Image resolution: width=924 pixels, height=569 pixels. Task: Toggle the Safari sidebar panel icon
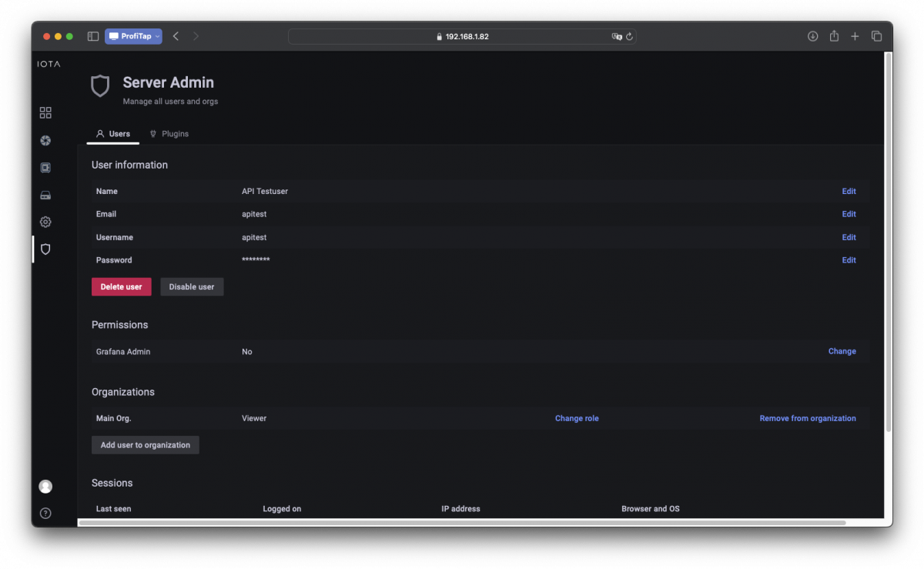coord(92,36)
